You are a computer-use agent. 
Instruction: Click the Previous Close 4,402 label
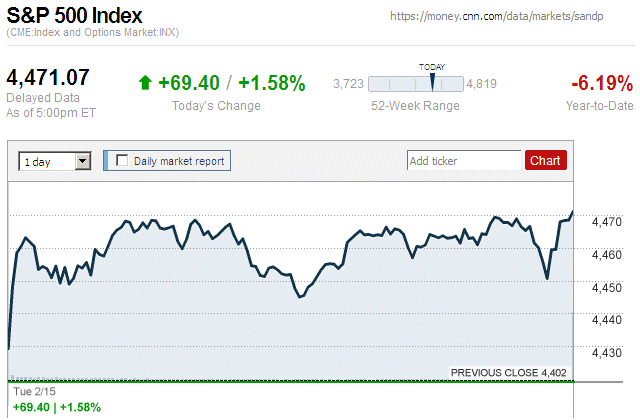(x=508, y=373)
